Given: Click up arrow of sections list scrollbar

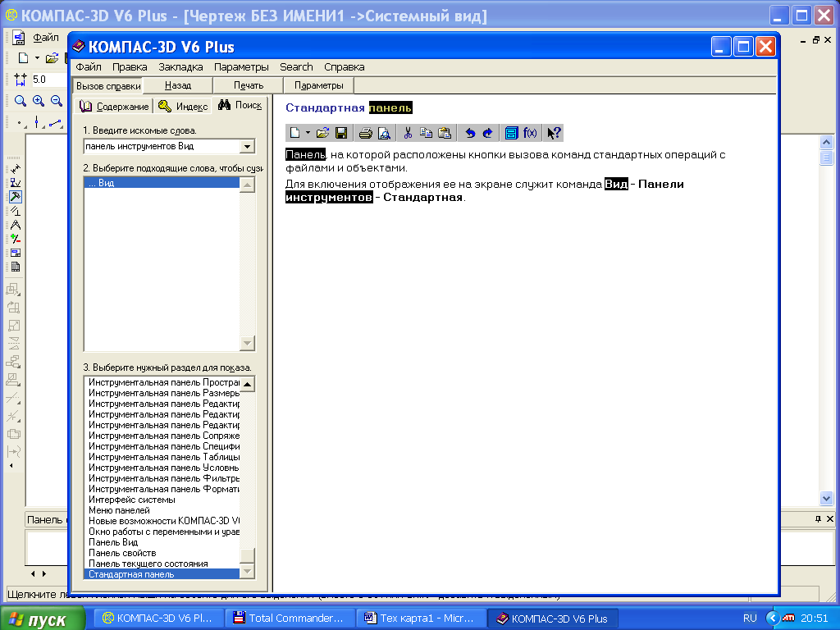Looking at the screenshot, I should coord(247,384).
